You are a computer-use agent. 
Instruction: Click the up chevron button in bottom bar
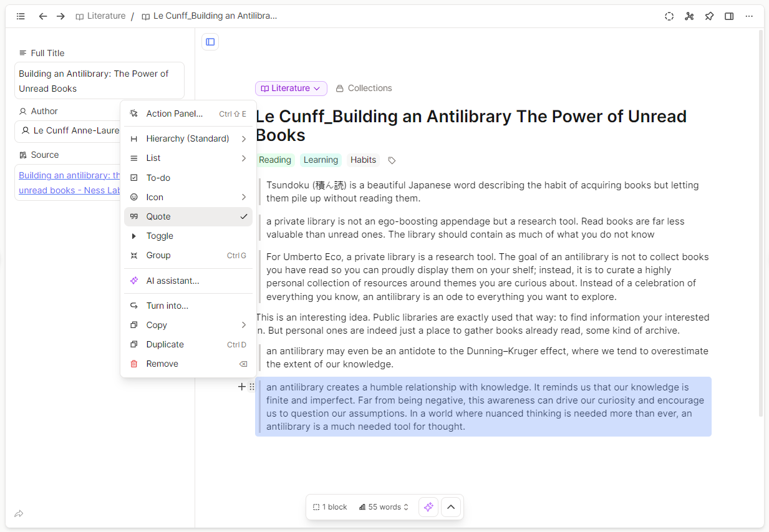tap(451, 507)
